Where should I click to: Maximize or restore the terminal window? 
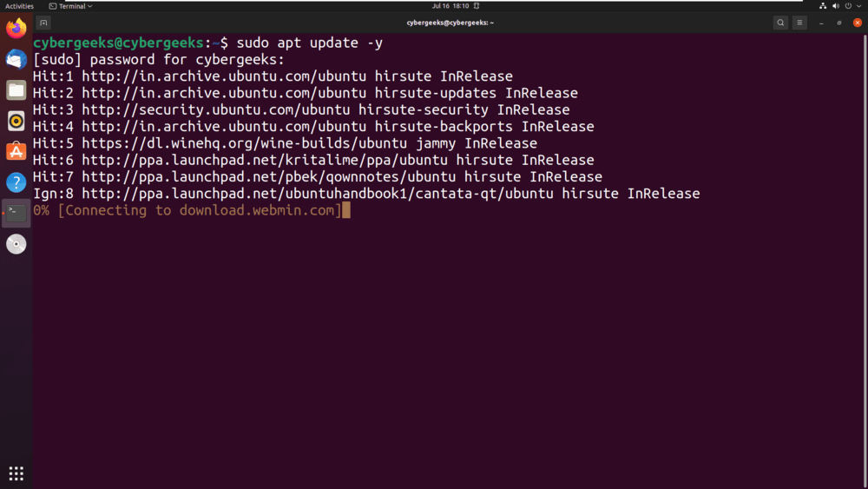click(x=839, y=23)
